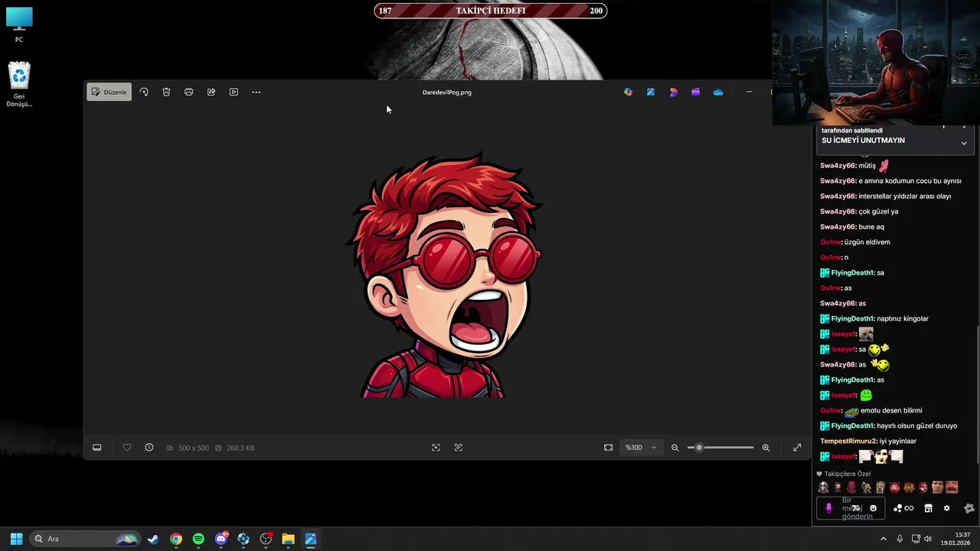This screenshot has height=551, width=980.
Task: Fit image to window using fit icon
Action: [608, 448]
